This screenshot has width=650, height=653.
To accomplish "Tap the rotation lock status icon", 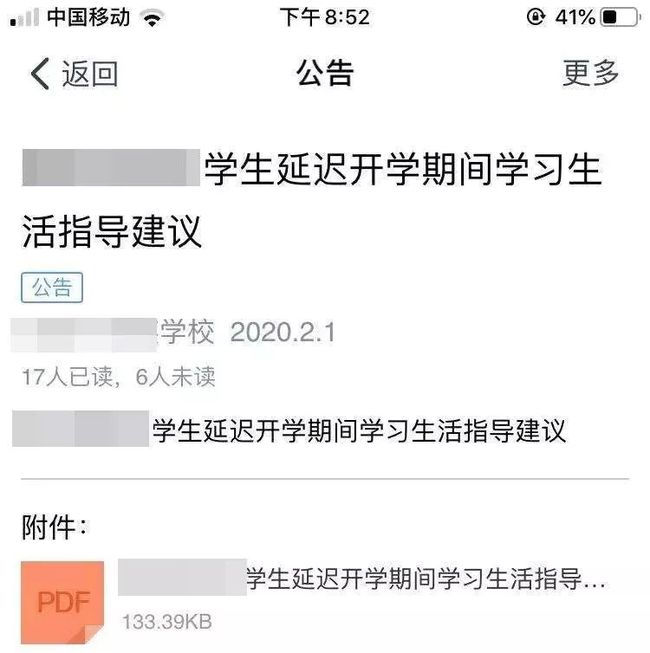I will click(535, 17).
